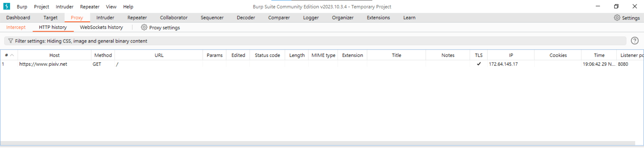Sort by the Edited column header
Viewport: 644px width, 148px height.
point(238,55)
